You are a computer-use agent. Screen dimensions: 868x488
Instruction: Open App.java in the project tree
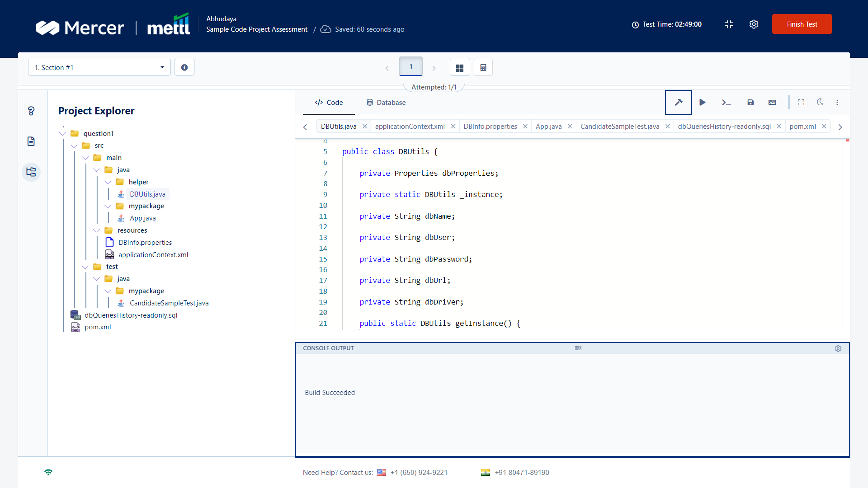(x=143, y=218)
